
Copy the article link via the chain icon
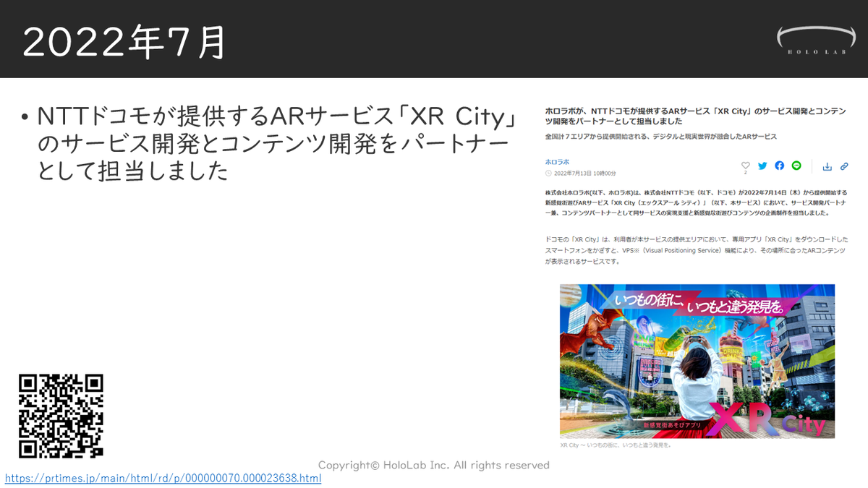point(844,166)
